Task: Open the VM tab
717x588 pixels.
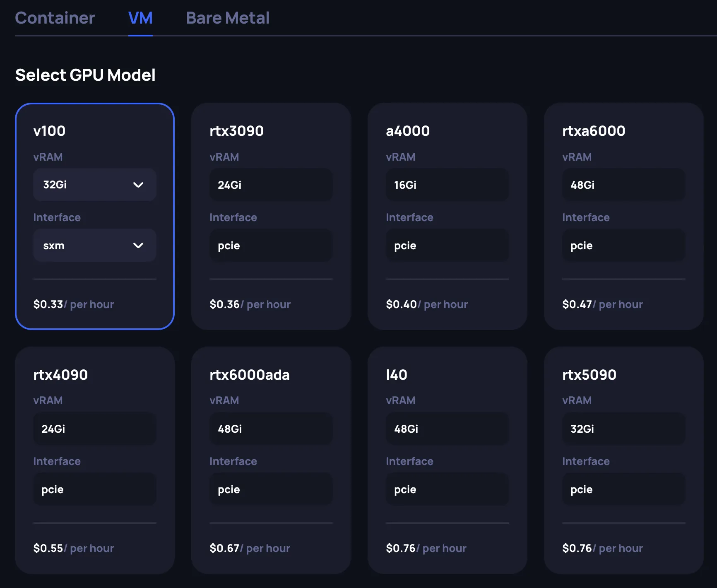Action: pos(140,18)
